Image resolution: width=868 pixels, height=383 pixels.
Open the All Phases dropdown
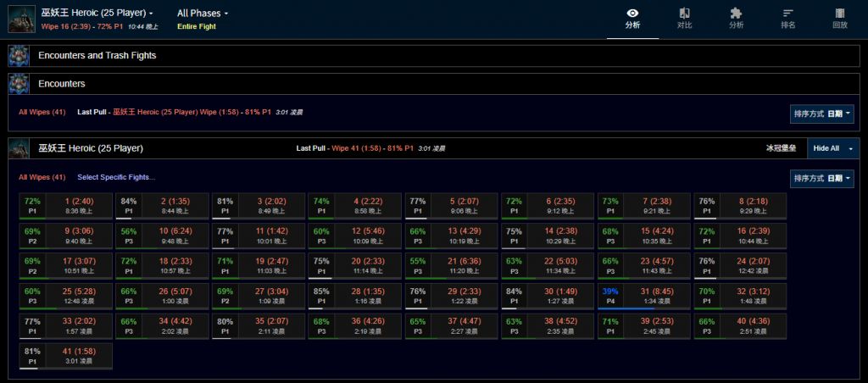coord(203,14)
